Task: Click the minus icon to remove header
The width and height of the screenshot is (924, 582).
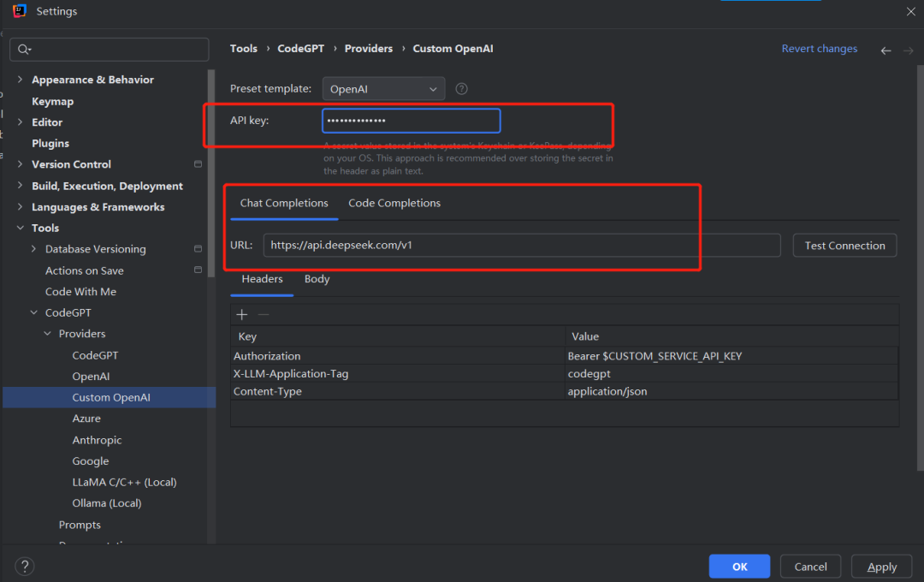Action: [x=264, y=315]
